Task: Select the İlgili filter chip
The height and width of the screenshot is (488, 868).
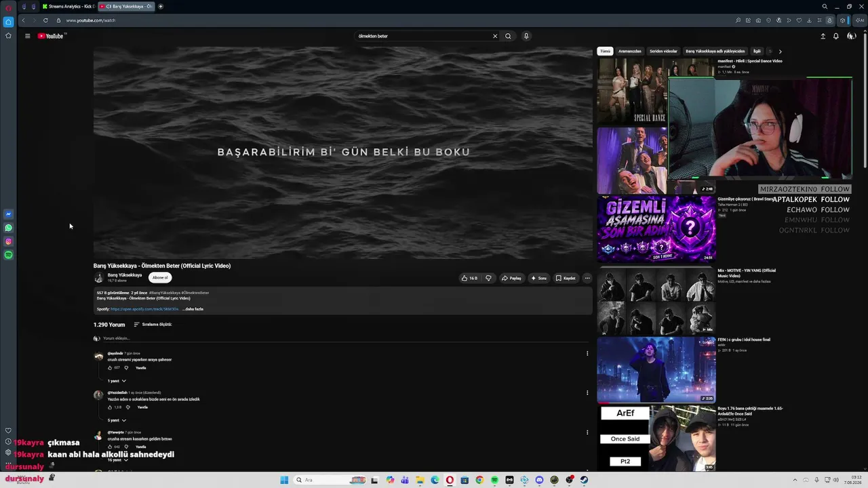Action: pos(757,52)
